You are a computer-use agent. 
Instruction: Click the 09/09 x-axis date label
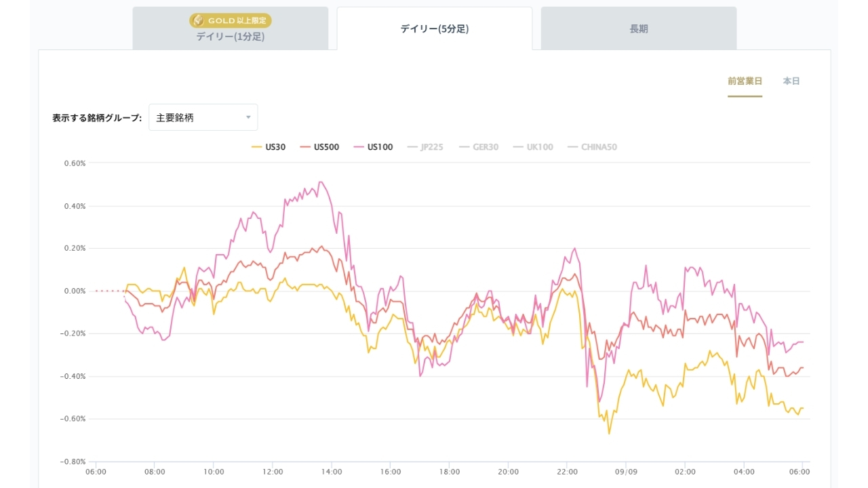pyautogui.click(x=626, y=472)
